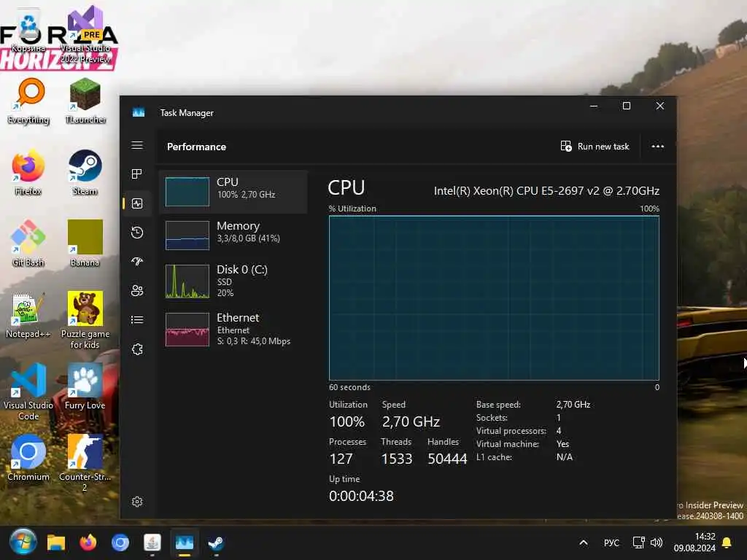Open Steam from the taskbar
This screenshot has height=560, width=747.
(x=216, y=542)
